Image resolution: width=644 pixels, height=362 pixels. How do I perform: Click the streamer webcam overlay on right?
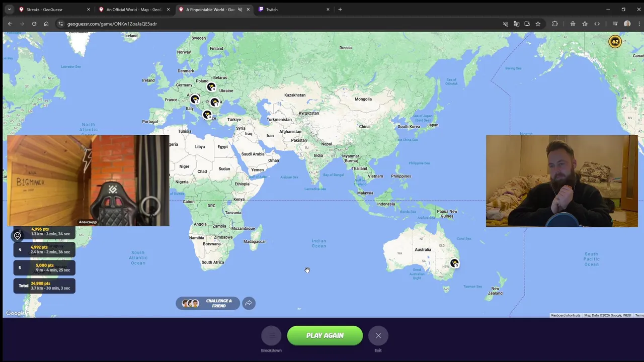(561, 181)
